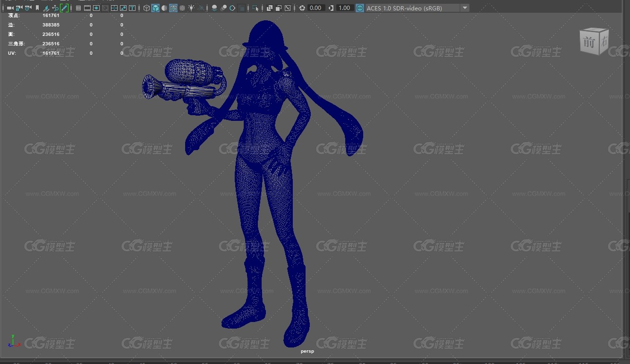Open the ACES 1.0 SDR-video view transform dropdown
Image resolution: width=630 pixels, height=364 pixels.
[x=417, y=8]
